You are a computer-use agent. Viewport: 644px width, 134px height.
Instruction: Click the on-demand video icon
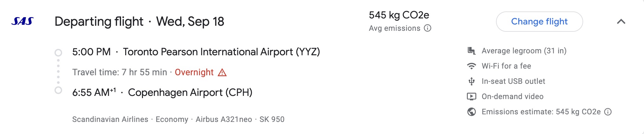point(472,97)
